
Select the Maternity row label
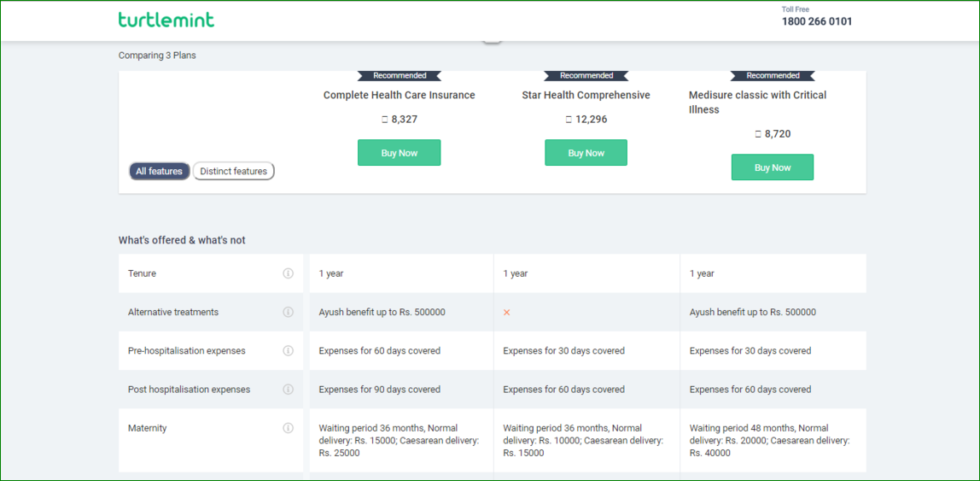(148, 429)
